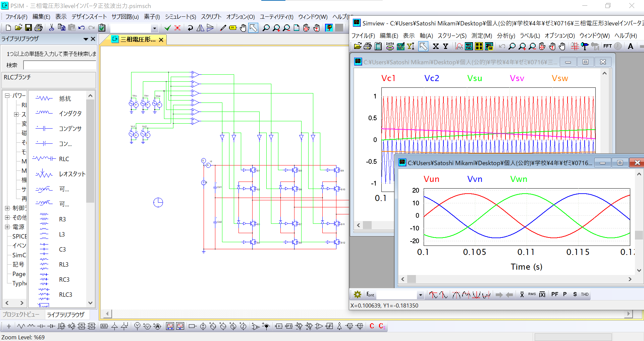Click the library search input field

[x=60, y=65]
